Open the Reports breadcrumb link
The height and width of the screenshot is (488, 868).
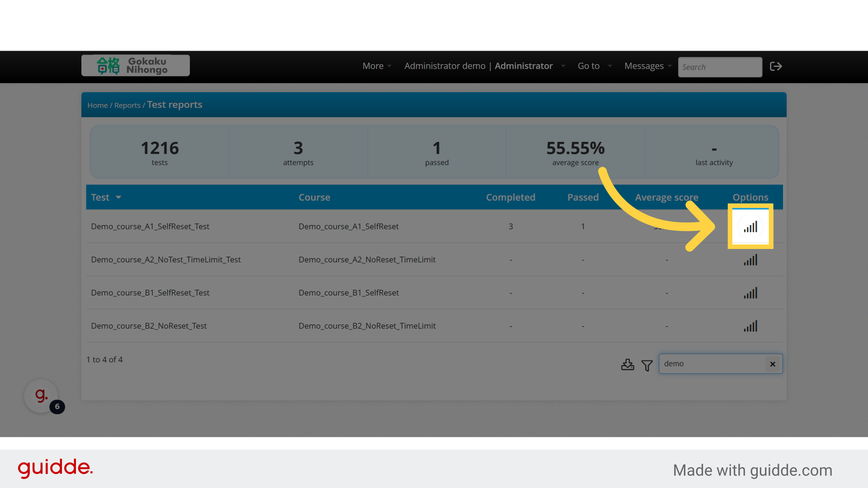[127, 105]
